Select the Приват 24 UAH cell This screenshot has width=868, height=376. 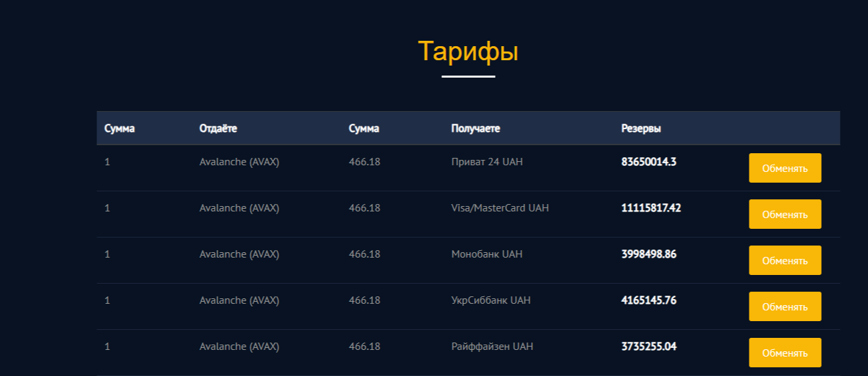[486, 162]
